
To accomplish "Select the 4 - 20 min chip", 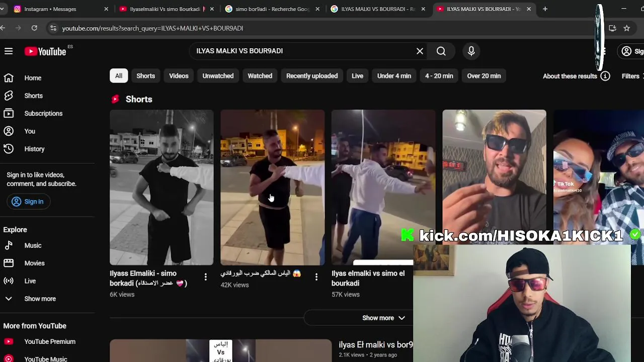I will point(439,76).
